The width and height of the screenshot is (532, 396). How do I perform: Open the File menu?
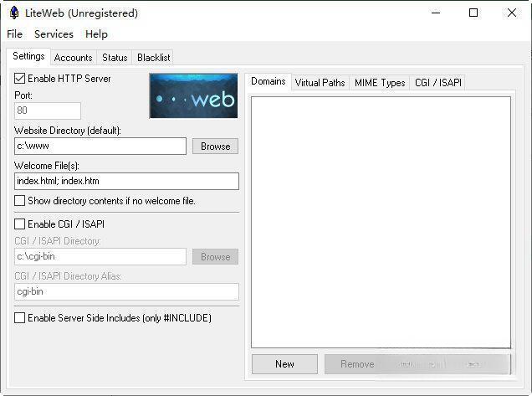pyautogui.click(x=14, y=34)
